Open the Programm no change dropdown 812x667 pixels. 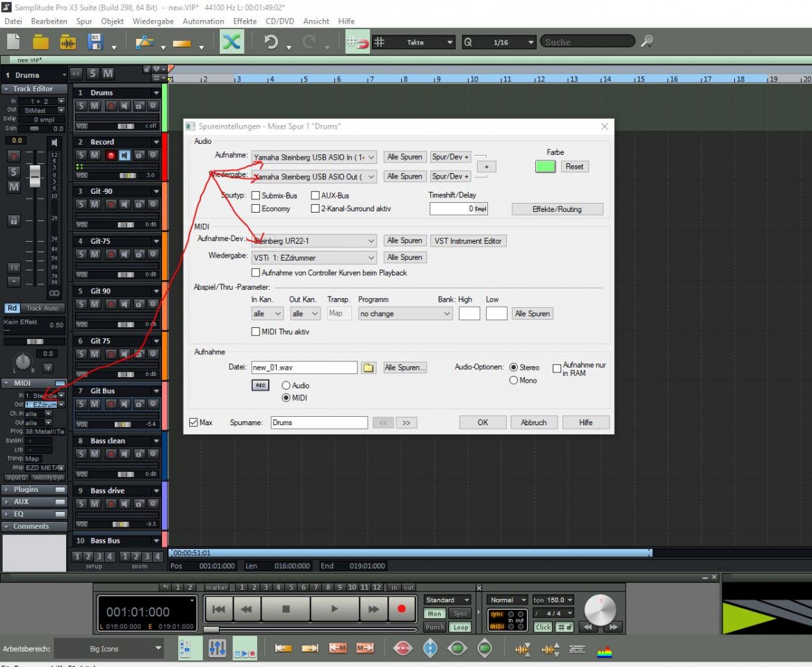[405, 313]
